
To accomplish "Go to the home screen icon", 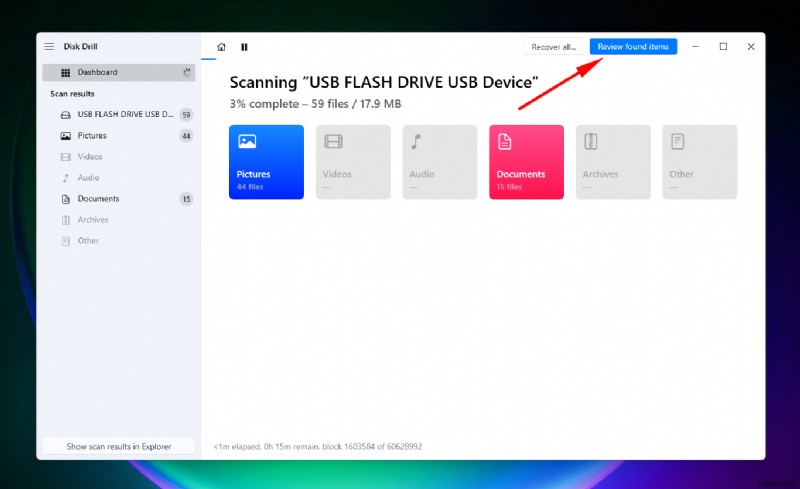I will (221, 47).
